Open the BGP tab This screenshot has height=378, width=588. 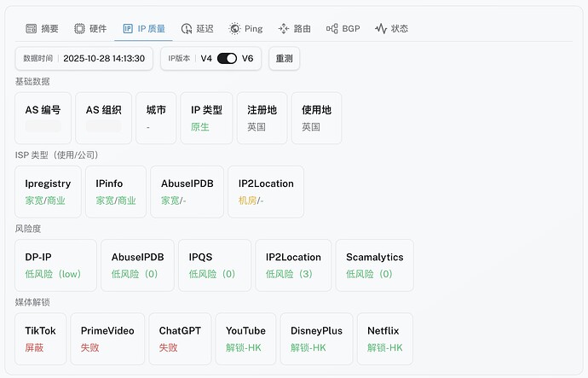coord(343,28)
